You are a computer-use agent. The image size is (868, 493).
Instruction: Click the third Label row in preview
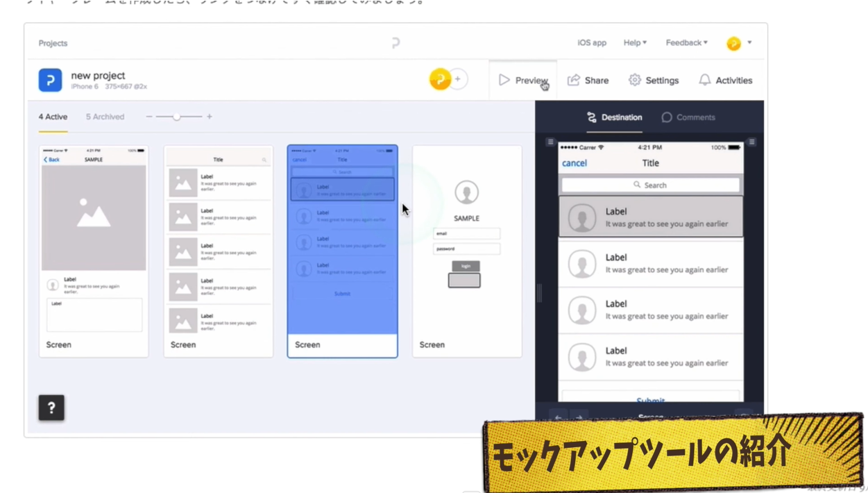[x=651, y=310]
